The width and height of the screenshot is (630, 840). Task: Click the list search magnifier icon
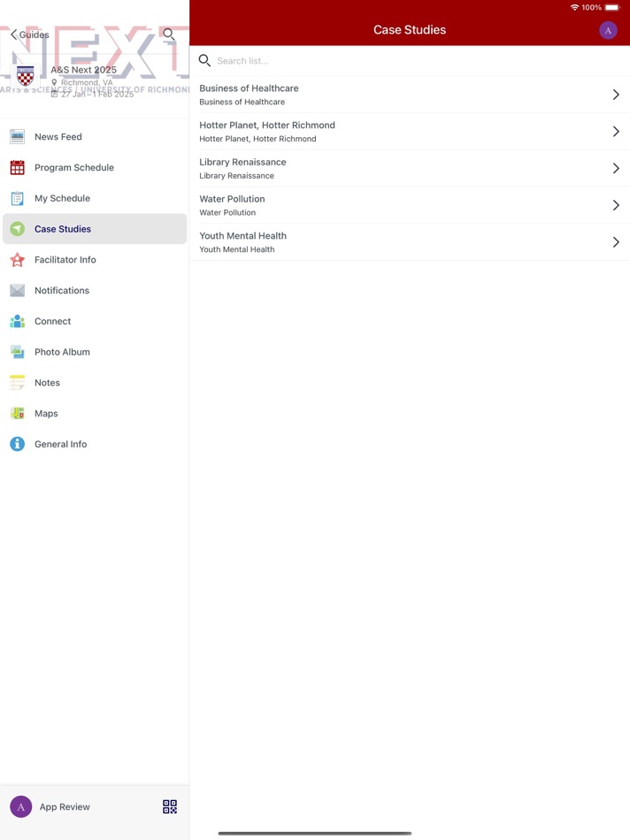tap(204, 60)
